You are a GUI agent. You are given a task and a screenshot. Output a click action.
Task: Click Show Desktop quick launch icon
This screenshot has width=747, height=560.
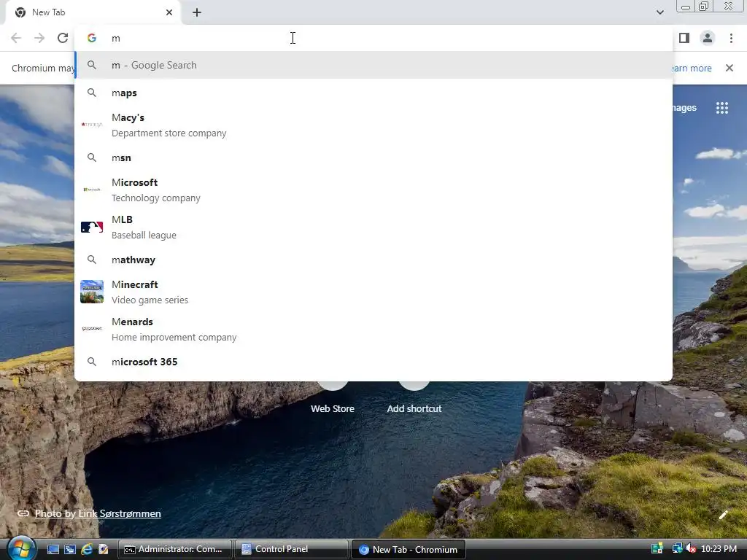coord(53,549)
